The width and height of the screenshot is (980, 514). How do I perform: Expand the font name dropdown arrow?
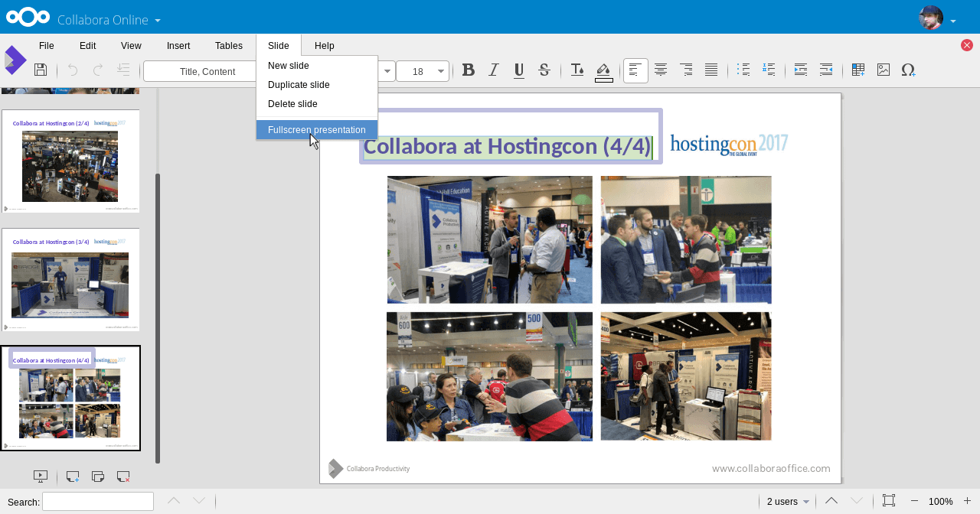point(387,71)
